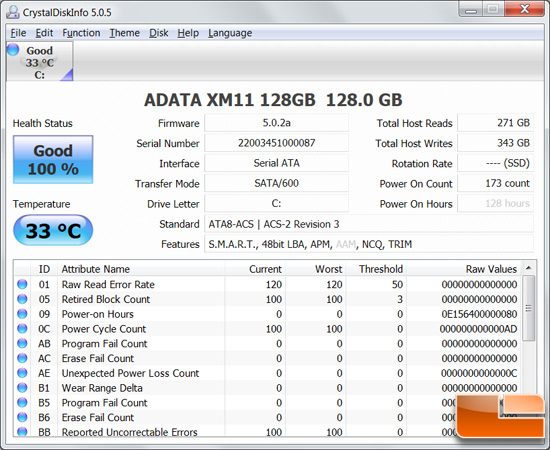Image resolution: width=550 pixels, height=450 pixels.
Task: Open the Disk menu
Action: [x=159, y=33]
